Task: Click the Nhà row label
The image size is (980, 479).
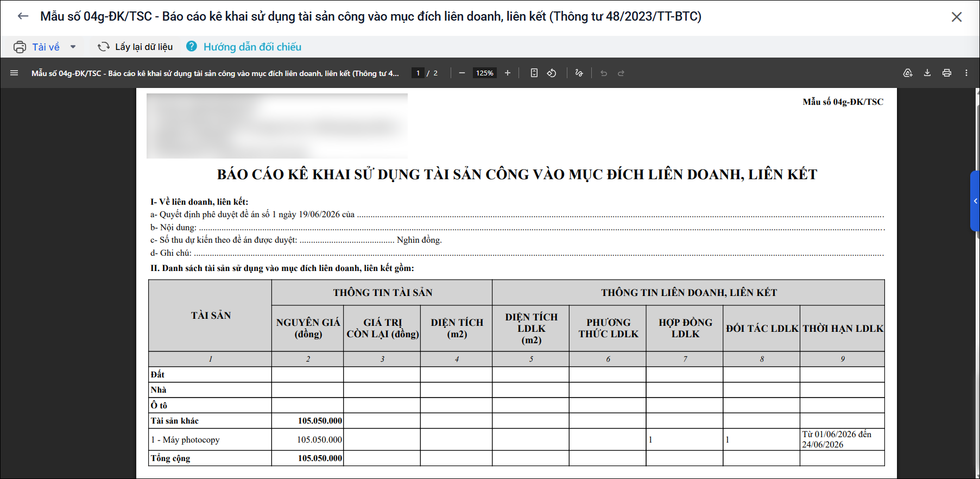Action: coord(159,389)
